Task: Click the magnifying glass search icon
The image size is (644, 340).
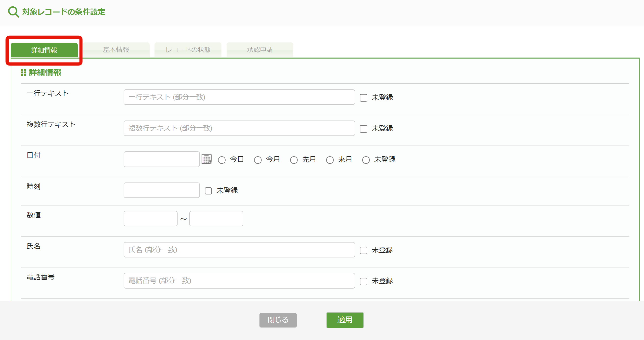Action: (13, 12)
